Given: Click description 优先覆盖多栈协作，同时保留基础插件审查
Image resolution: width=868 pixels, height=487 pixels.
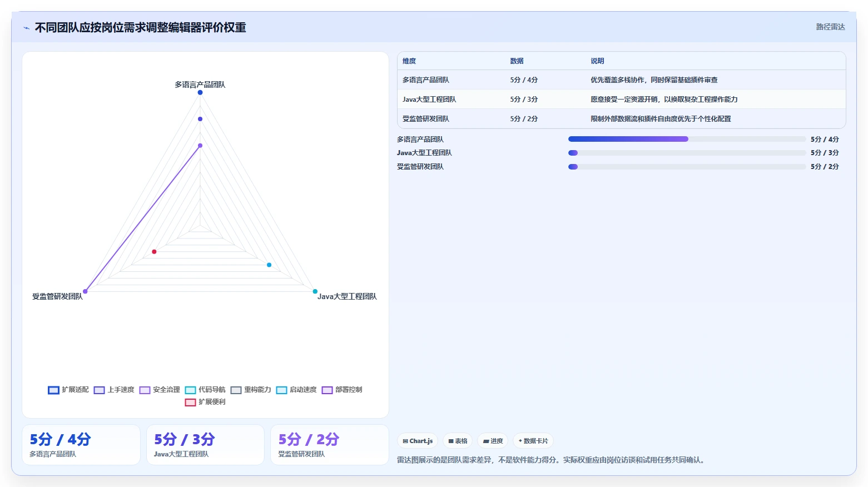Looking at the screenshot, I should click(654, 80).
